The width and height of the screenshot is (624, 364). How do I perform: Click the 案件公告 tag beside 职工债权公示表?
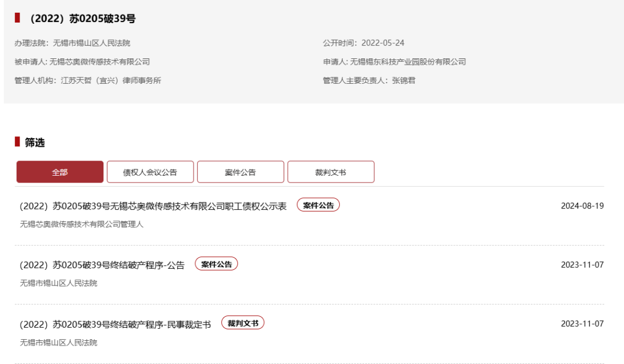318,205
